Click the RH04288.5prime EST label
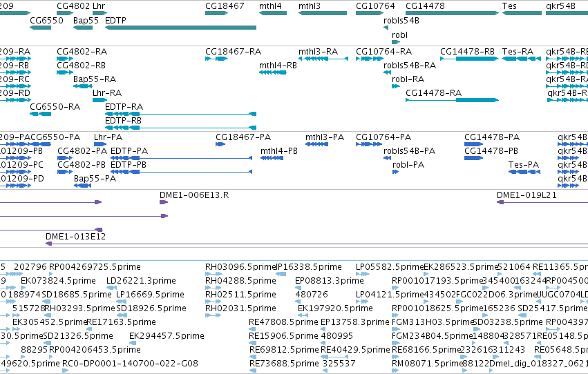 coord(240,281)
